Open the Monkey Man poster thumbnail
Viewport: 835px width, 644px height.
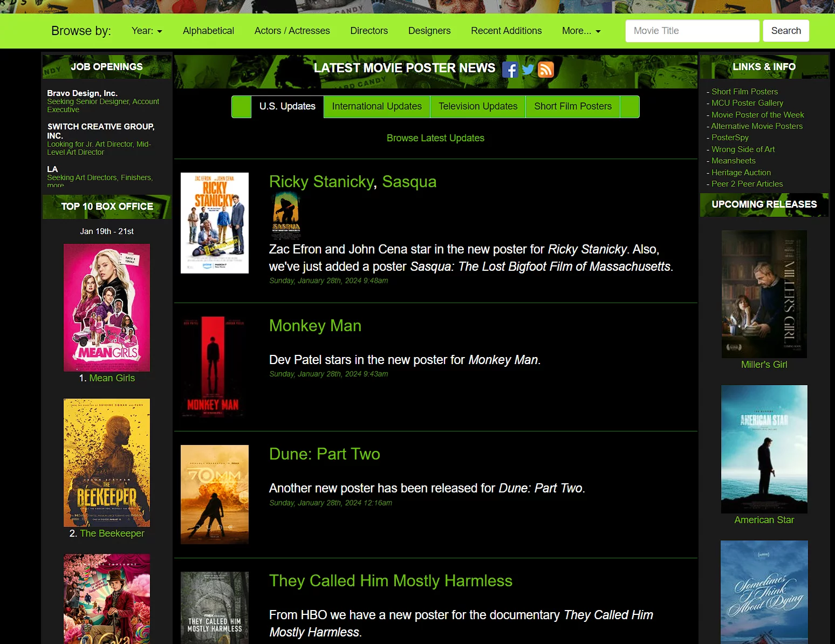[x=215, y=367]
